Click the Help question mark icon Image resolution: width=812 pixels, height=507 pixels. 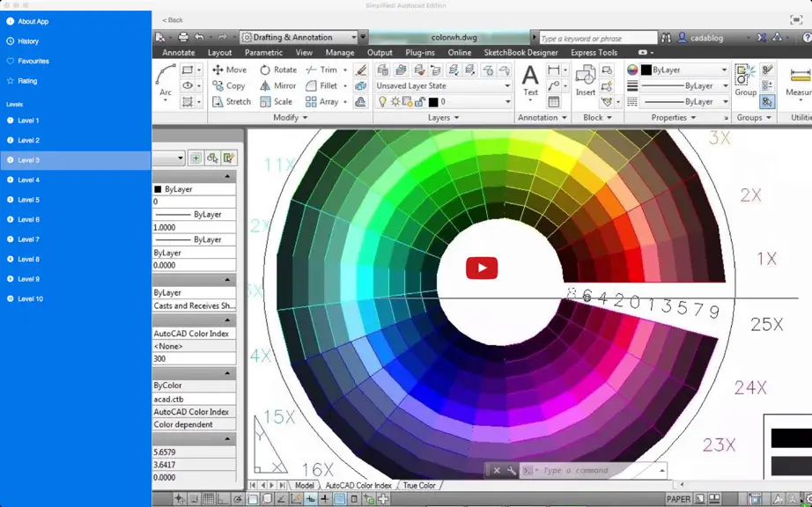[807, 38]
